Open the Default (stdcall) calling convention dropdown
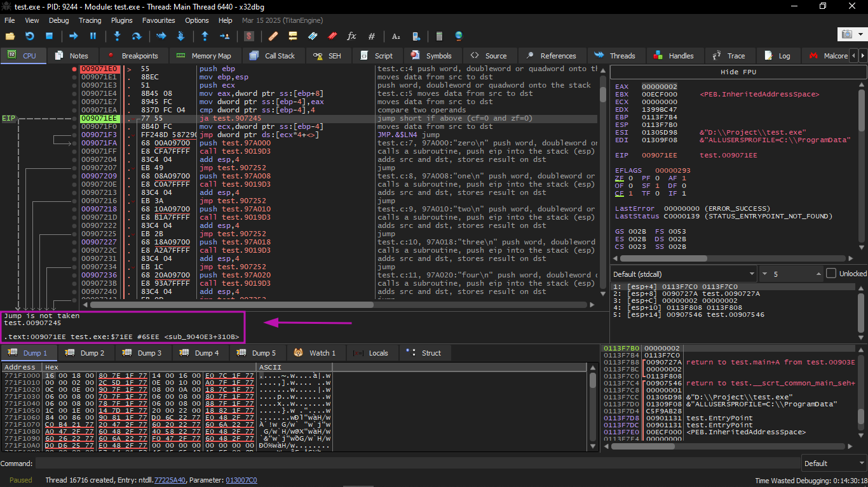This screenshot has height=487, width=868. tap(683, 274)
